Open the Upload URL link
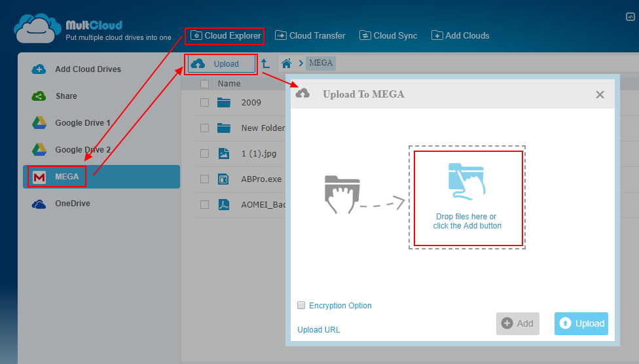The image size is (639, 364). tap(319, 330)
